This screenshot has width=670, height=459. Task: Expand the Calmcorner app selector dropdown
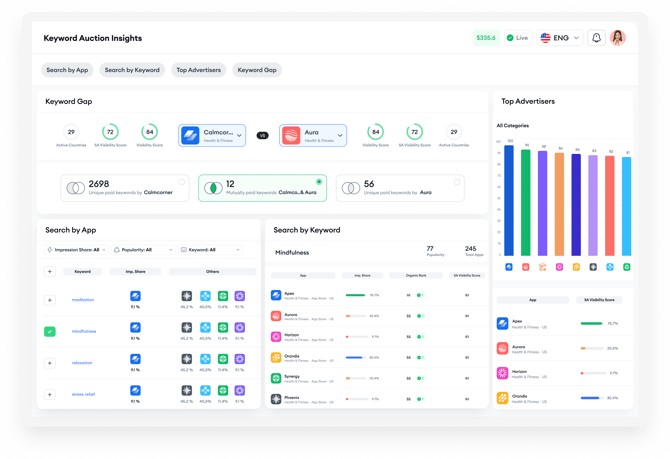239,135
